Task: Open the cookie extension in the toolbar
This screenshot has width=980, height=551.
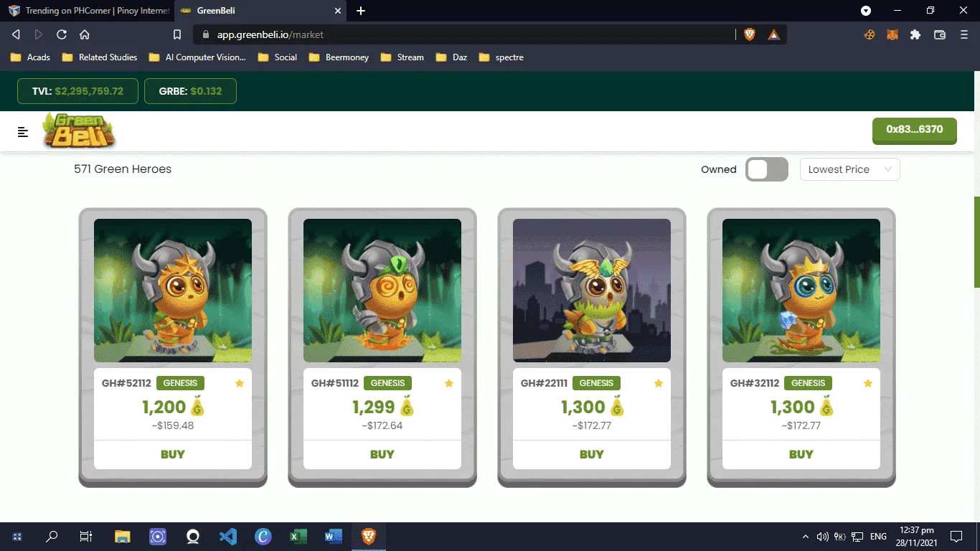Action: click(x=869, y=34)
